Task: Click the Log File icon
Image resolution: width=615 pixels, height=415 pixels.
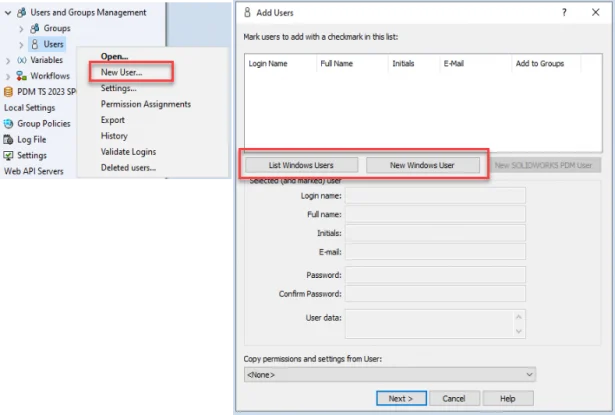Action: click(x=8, y=139)
